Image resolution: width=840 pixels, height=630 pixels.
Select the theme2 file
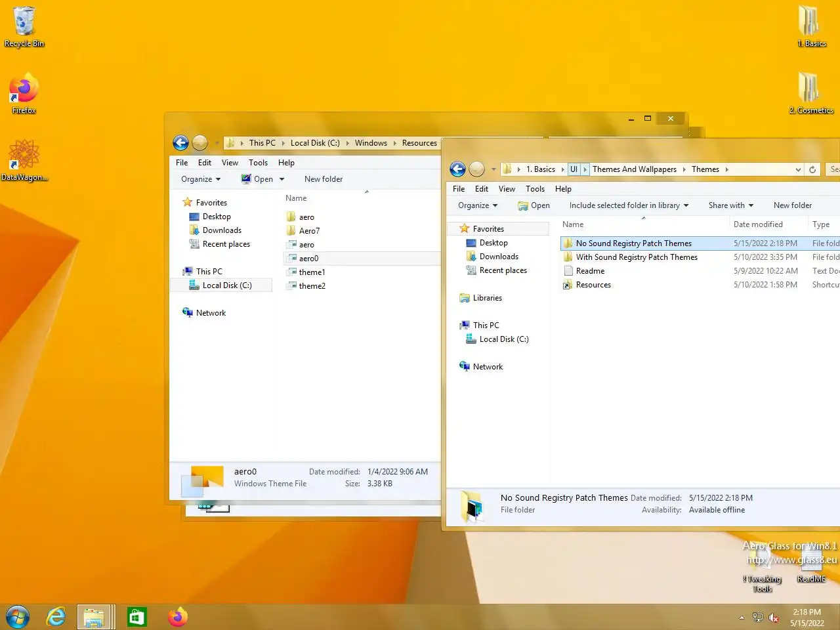(x=312, y=286)
